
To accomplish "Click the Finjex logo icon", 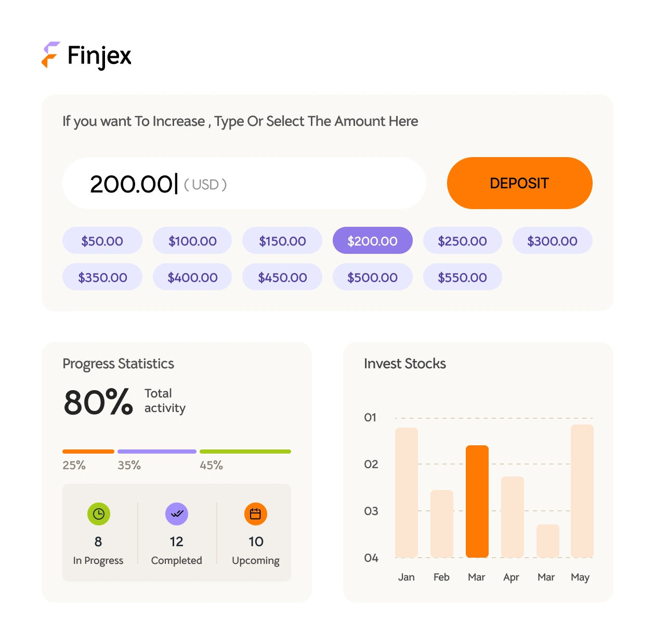I will click(x=50, y=55).
